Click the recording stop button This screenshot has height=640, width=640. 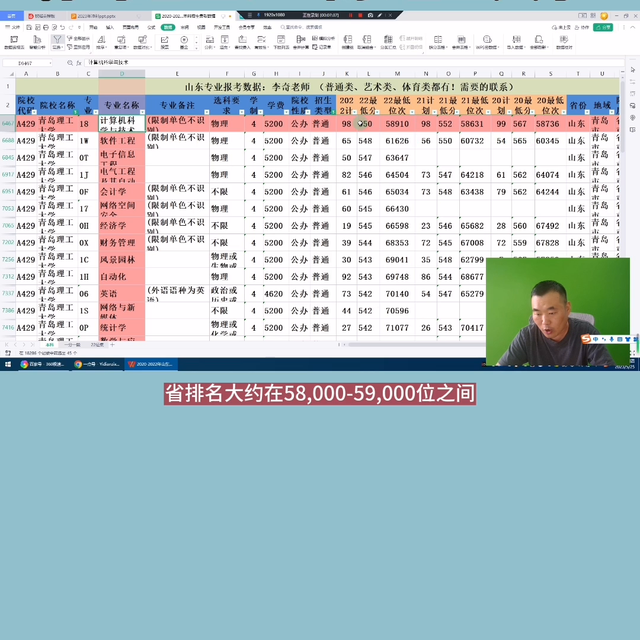(360, 15)
